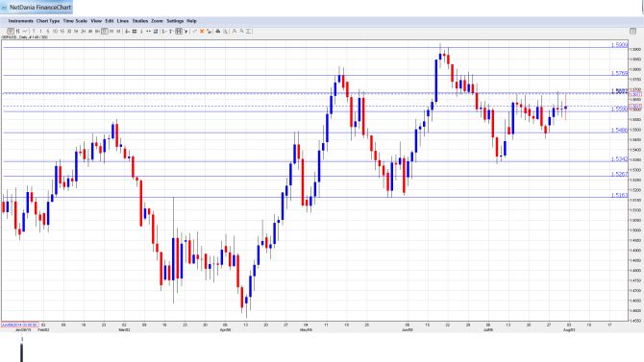Switch to Weekly (W) time scale
644x362 pixels.
coord(111,31)
